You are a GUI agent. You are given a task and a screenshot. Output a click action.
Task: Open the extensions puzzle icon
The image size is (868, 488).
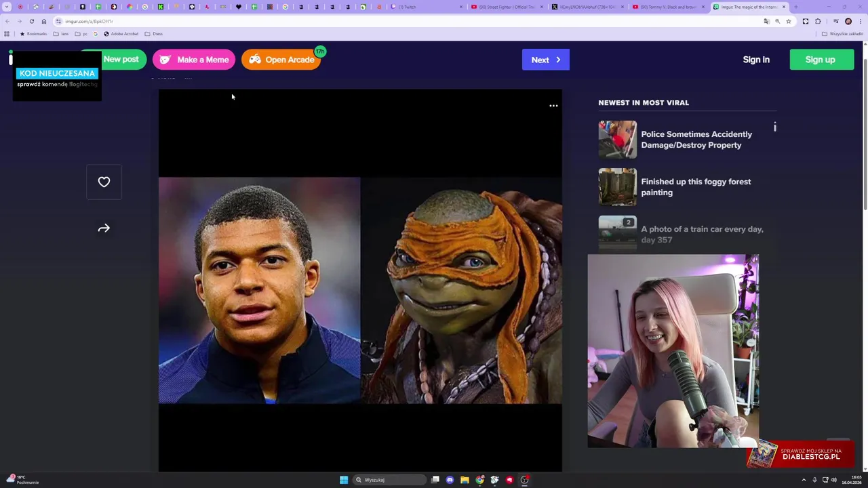[818, 21]
